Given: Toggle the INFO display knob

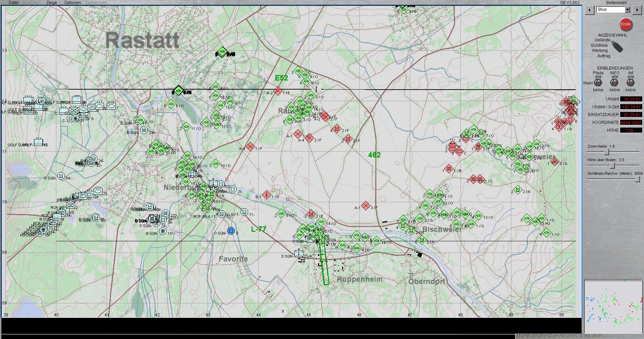Looking at the screenshot, I should point(614,82).
